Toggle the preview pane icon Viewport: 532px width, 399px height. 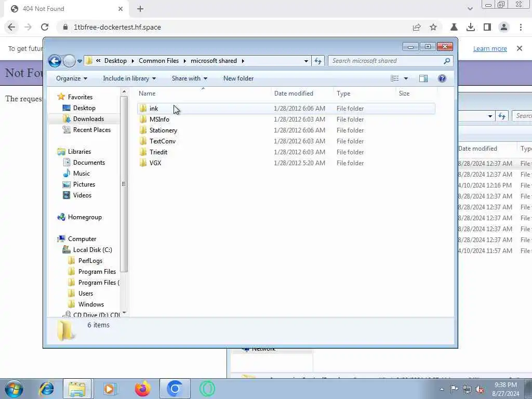pyautogui.click(x=423, y=78)
